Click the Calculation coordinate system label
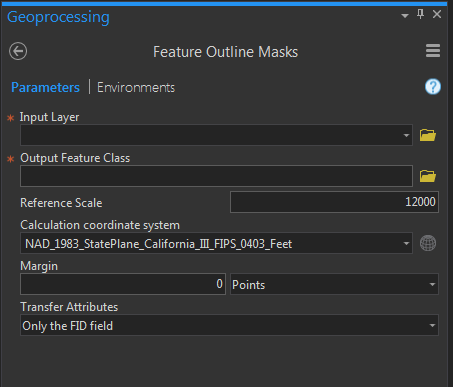Viewport: 453px width, 387px height. (100, 225)
